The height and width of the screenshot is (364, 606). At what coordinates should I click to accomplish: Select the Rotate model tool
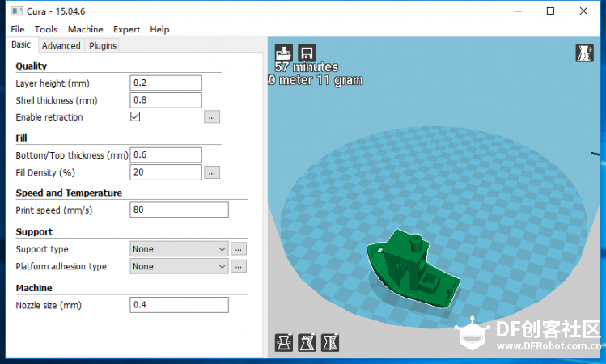click(284, 342)
